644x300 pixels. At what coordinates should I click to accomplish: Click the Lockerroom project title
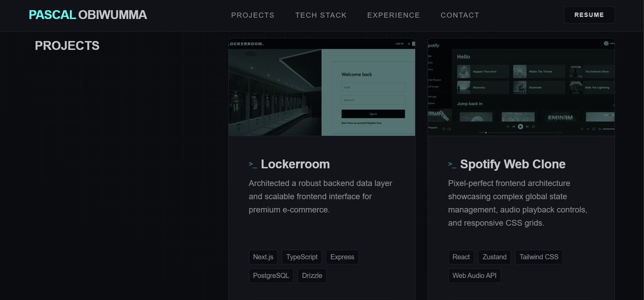click(295, 164)
